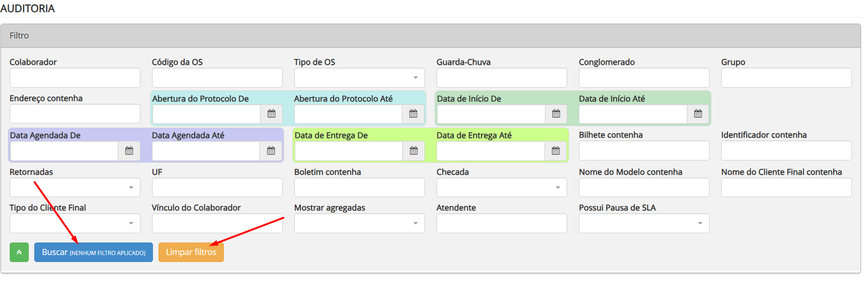Open calendar for Data de Entrega De
The height and width of the screenshot is (281, 868).
point(414,151)
